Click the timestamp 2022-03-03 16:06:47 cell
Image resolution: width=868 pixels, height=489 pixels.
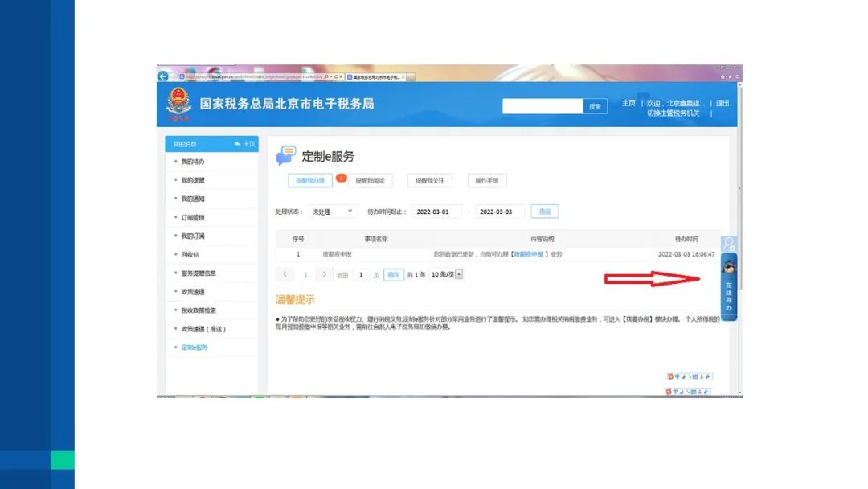click(x=686, y=254)
